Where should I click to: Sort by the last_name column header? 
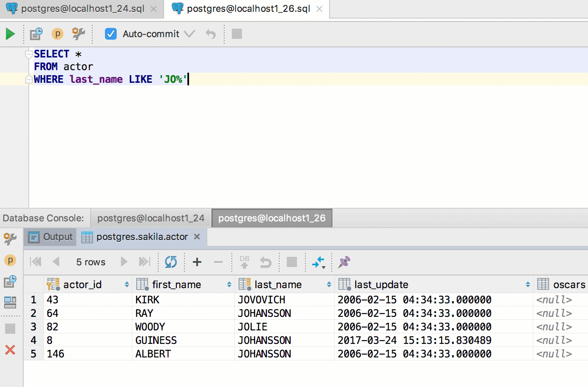point(285,284)
